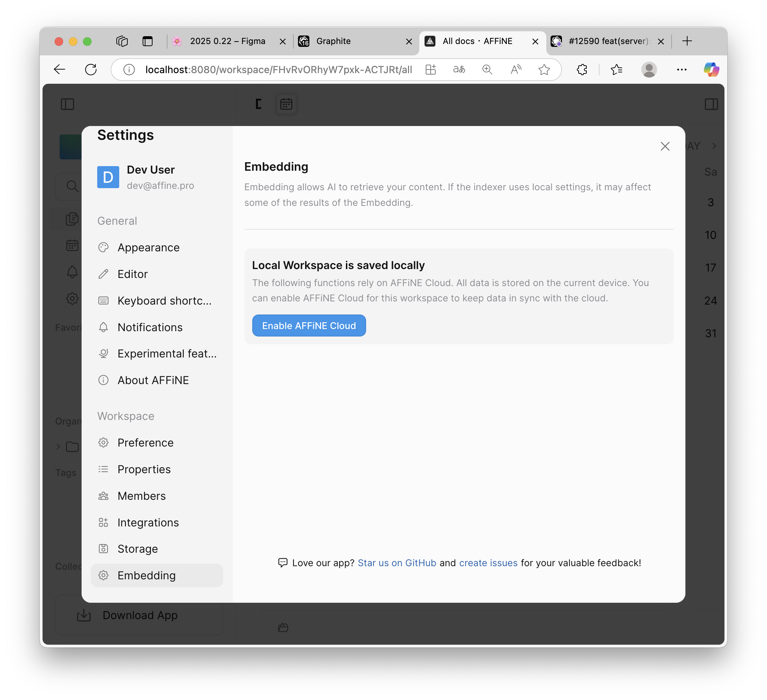
Task: Click the browser back arrow
Action: pyautogui.click(x=60, y=70)
